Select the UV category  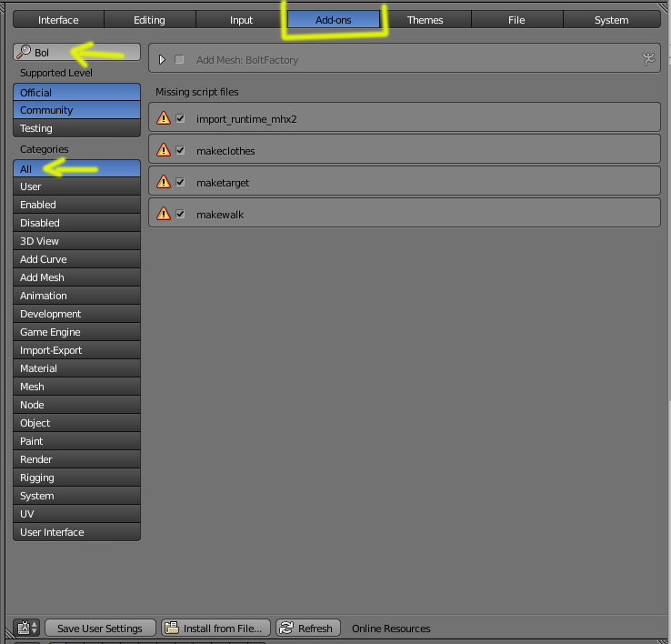pos(77,514)
